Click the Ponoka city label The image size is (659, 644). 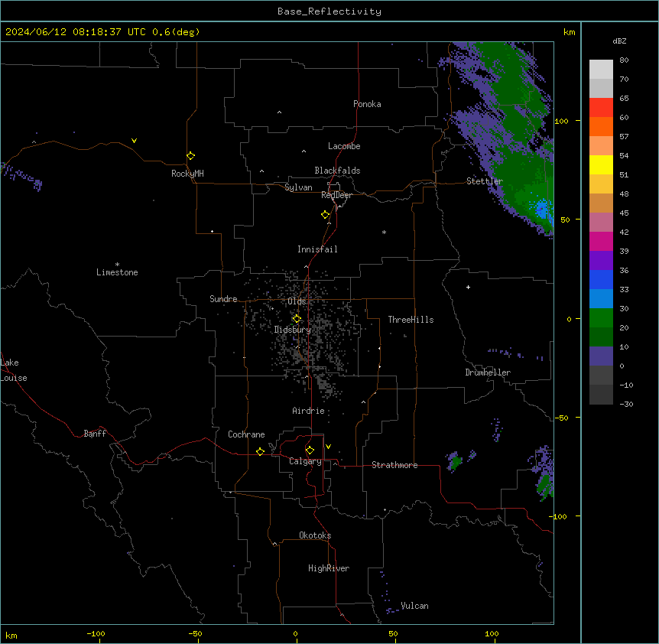point(367,104)
